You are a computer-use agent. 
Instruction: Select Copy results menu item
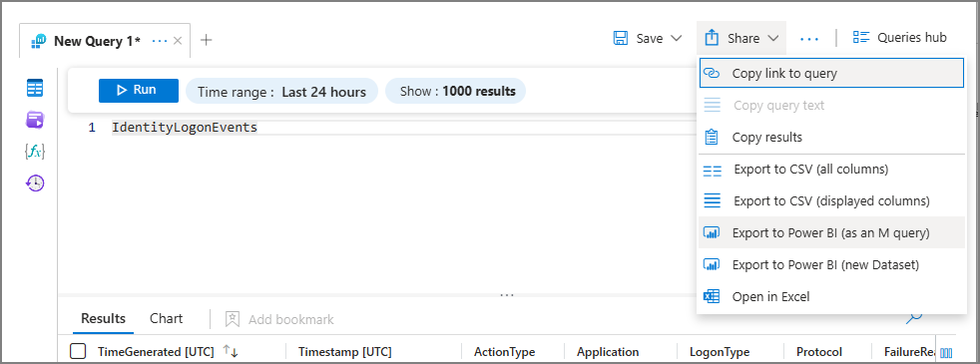tap(831, 138)
